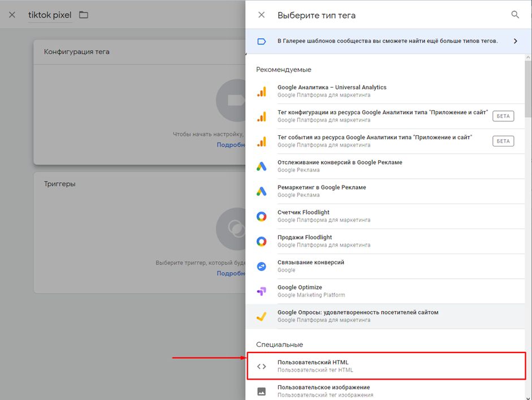Open search in the tag type panel
The height and width of the screenshot is (400, 532).
click(515, 15)
